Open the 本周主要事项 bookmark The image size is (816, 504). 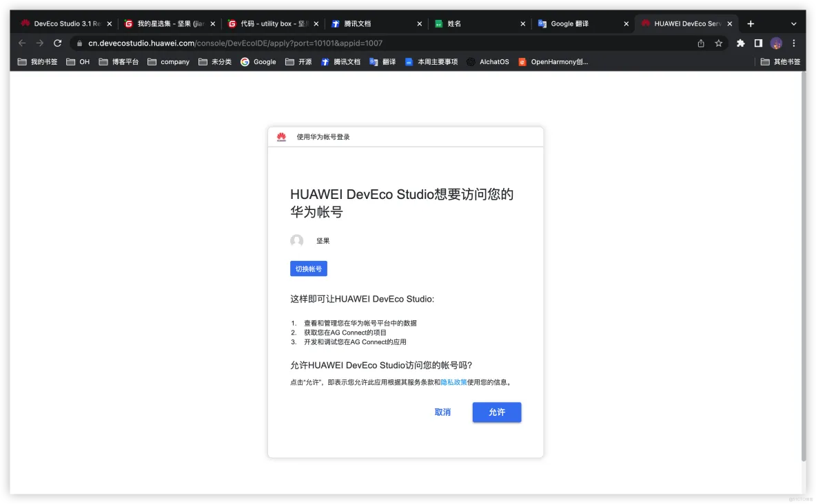click(x=431, y=62)
